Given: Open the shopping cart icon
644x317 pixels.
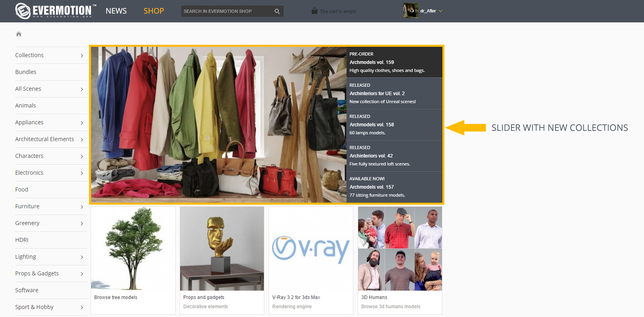Looking at the screenshot, I should 315,11.
